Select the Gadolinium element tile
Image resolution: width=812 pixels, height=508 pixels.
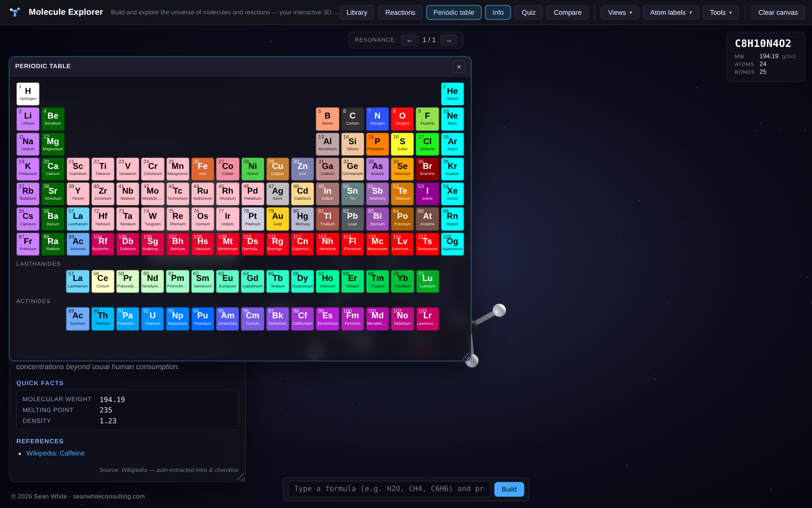coord(252,281)
